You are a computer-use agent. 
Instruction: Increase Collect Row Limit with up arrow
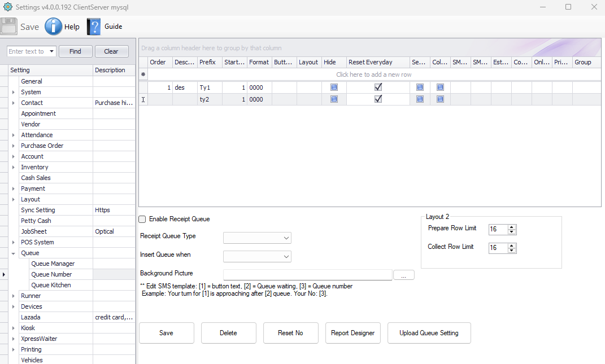(x=512, y=245)
